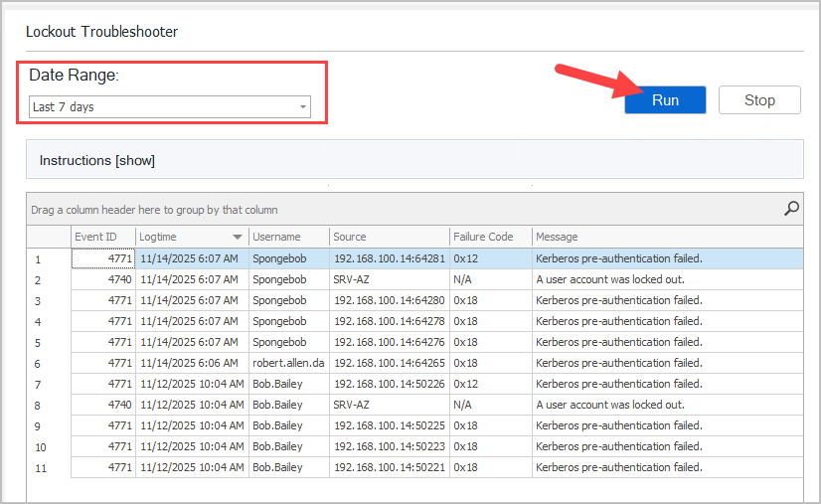Click the Logtime sort arrow indicator

coord(237,238)
